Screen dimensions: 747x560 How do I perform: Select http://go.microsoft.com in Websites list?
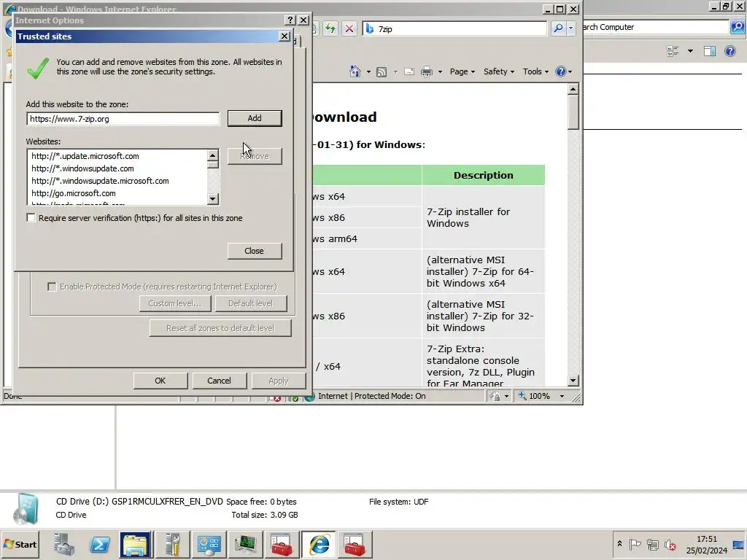tap(74, 192)
